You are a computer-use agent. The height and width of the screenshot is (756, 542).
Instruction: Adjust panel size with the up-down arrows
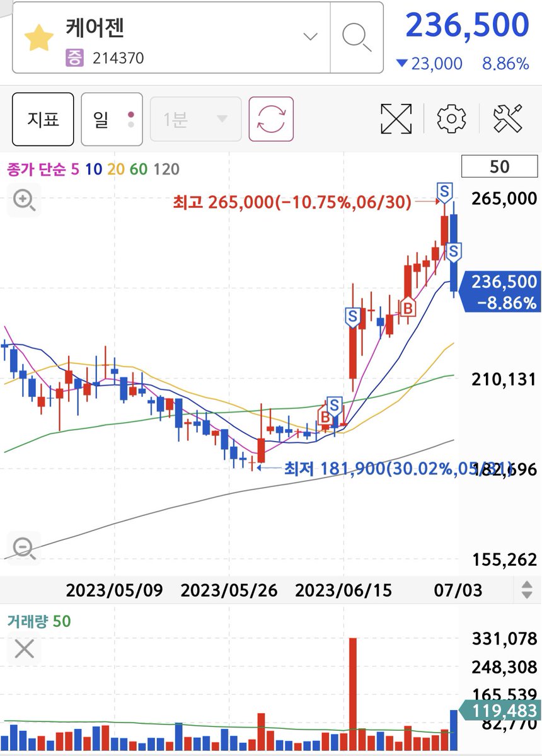[527, 590]
